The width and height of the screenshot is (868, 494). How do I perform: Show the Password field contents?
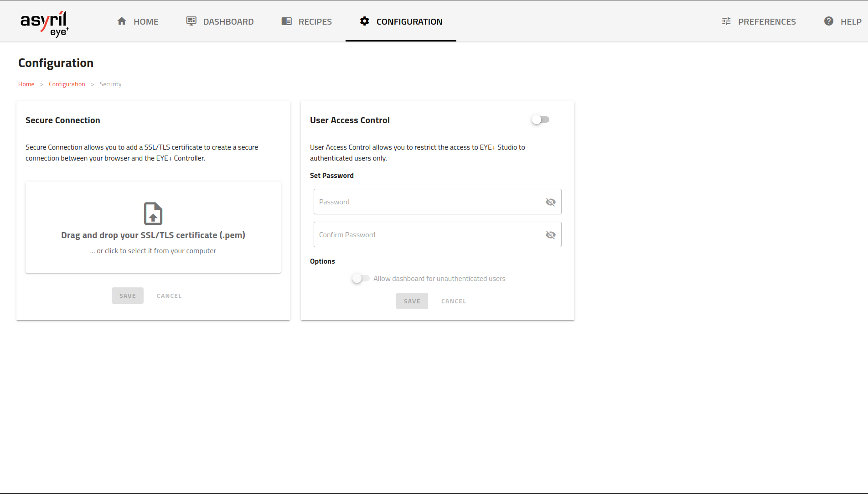(550, 202)
